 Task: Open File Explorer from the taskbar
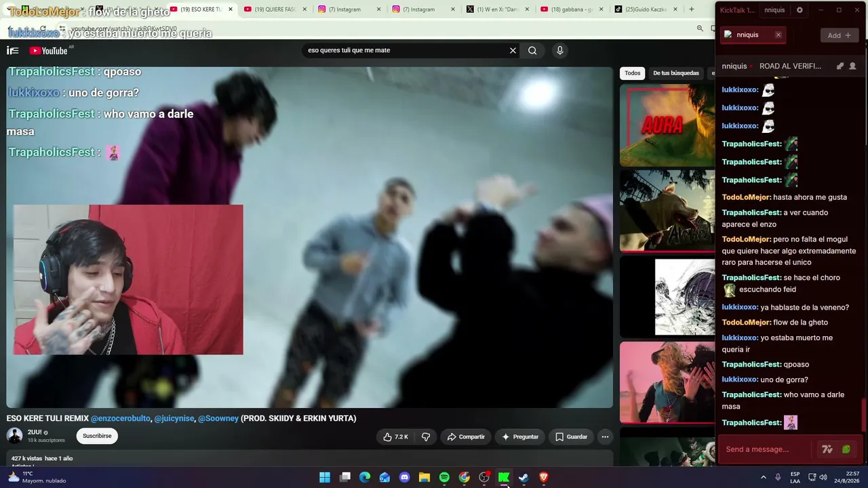pyautogui.click(x=425, y=477)
